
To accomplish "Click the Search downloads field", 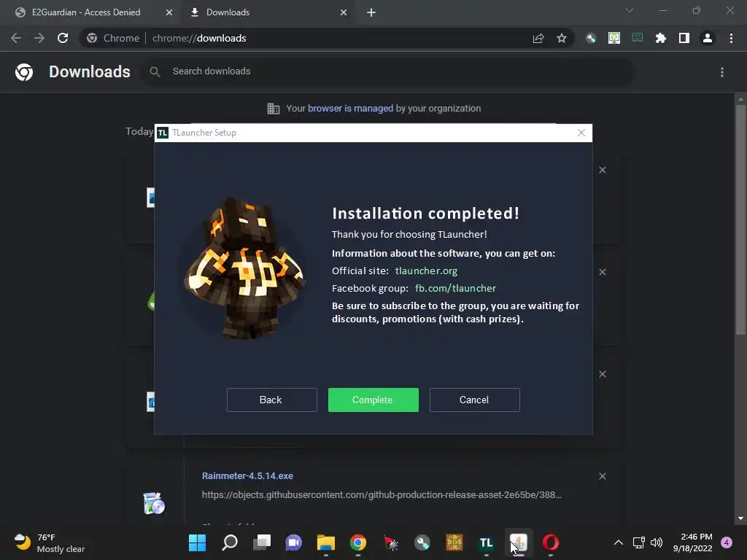I will (x=387, y=71).
